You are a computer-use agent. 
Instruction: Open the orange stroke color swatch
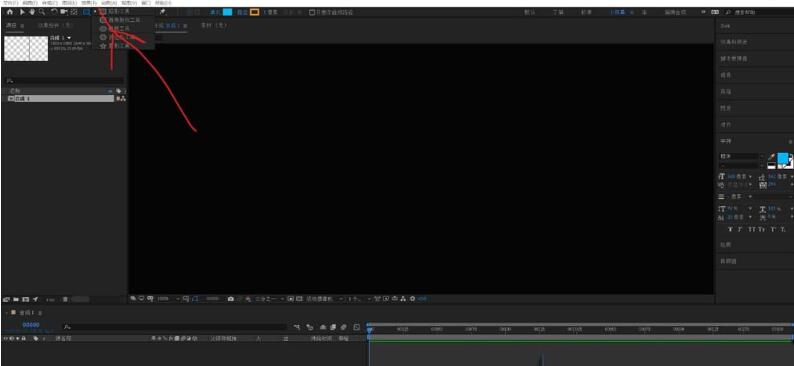pyautogui.click(x=254, y=12)
